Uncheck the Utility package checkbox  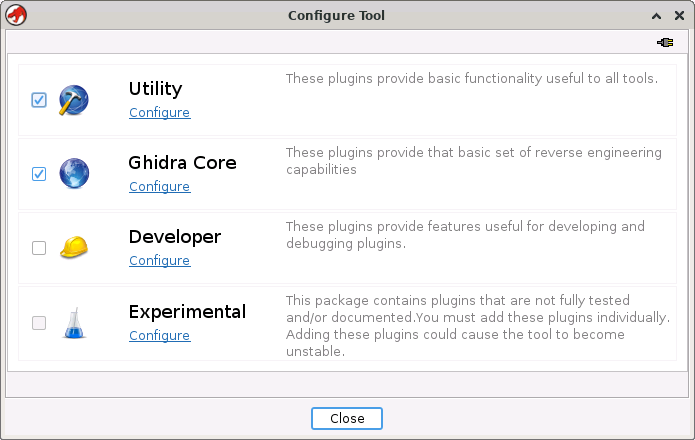pos(39,100)
